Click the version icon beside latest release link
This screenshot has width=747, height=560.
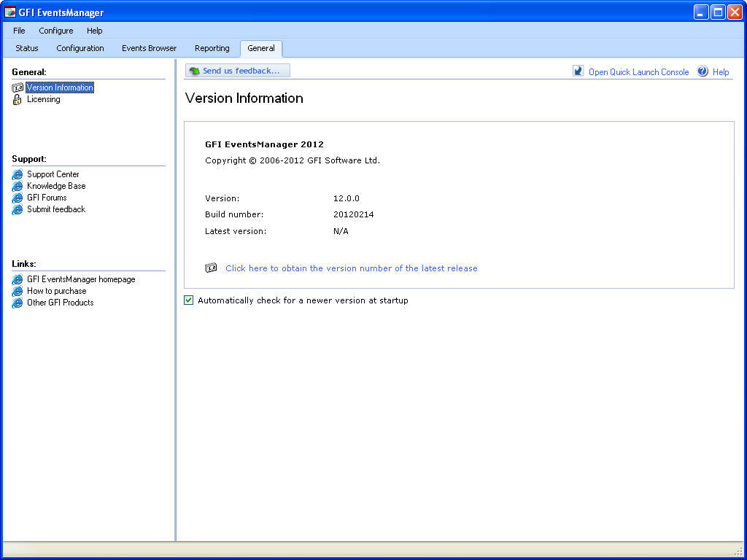(211, 268)
